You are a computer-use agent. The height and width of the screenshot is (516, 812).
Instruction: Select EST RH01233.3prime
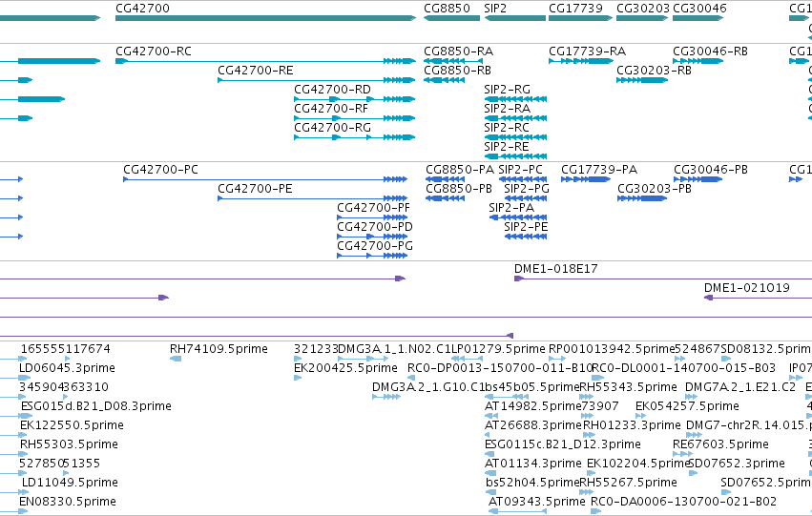[x=589, y=435]
